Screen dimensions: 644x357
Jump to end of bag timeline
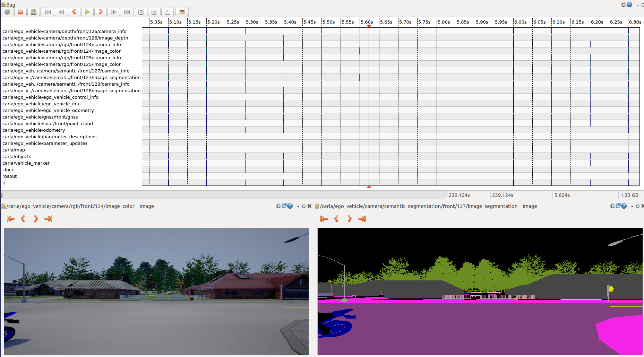coord(127,12)
